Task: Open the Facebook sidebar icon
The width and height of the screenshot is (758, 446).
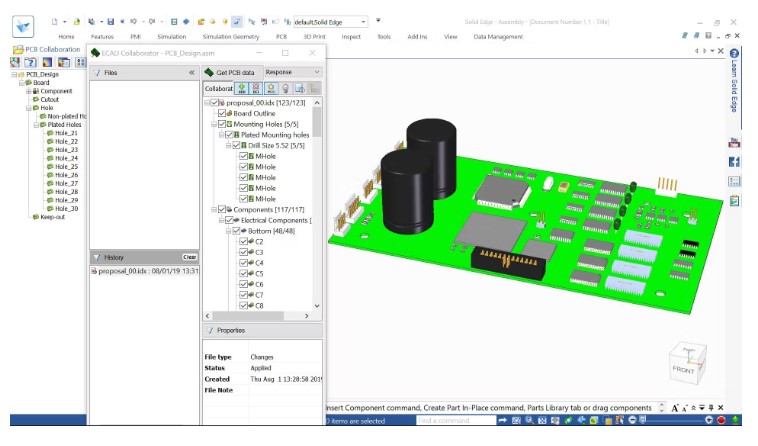Action: [x=734, y=162]
